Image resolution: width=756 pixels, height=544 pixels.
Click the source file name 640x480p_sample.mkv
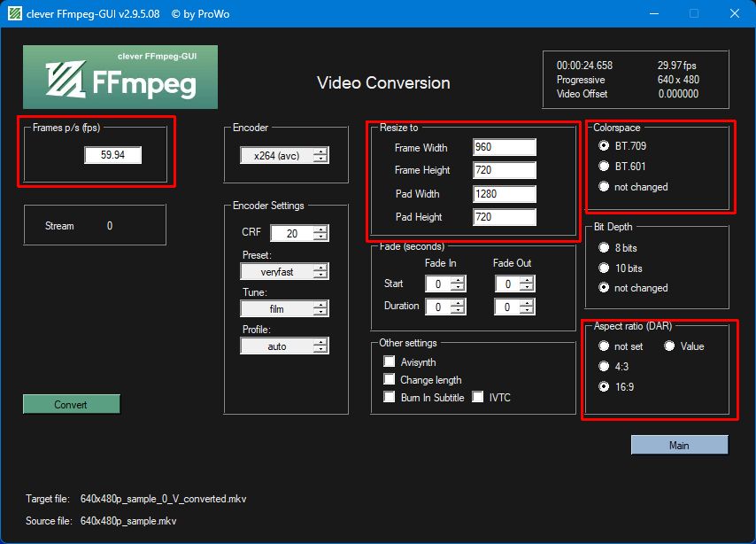point(128,521)
